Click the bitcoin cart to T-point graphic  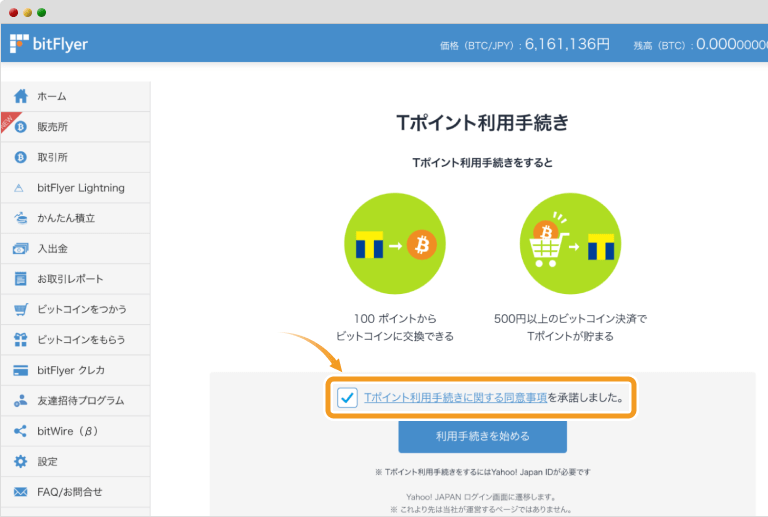coord(571,243)
